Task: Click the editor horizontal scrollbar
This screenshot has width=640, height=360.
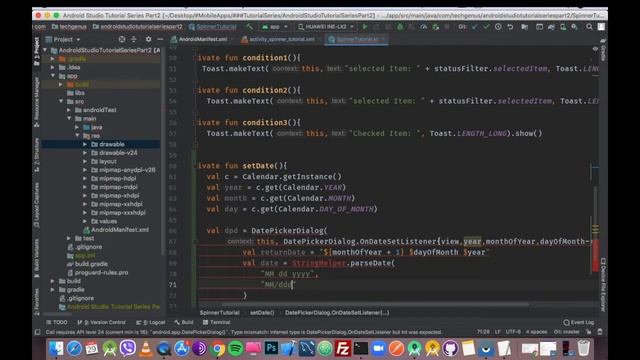Action: pyautogui.click(x=376, y=304)
